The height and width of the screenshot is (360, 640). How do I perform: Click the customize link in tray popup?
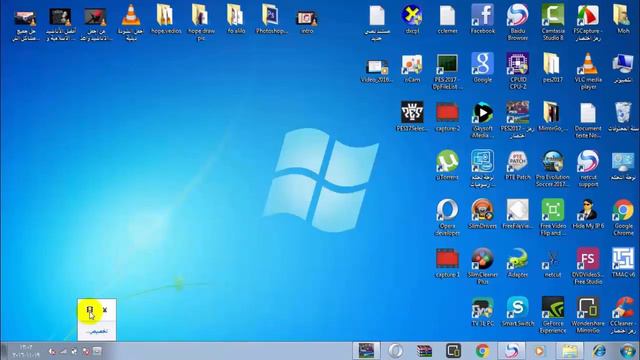coord(96,331)
